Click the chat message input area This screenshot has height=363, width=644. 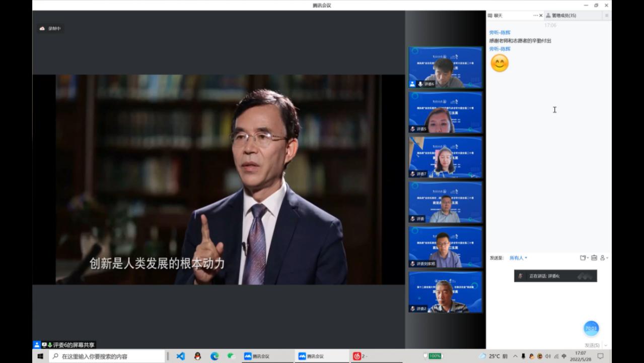click(x=549, y=302)
